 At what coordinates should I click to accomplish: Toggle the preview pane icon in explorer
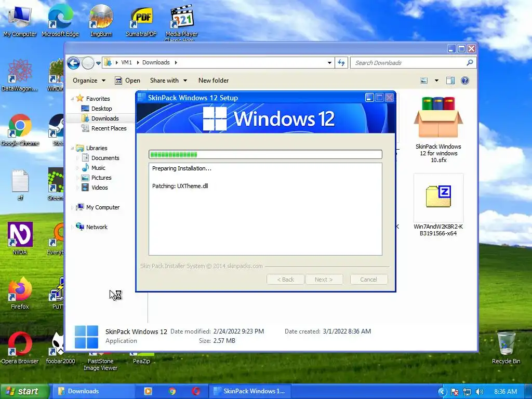(450, 81)
